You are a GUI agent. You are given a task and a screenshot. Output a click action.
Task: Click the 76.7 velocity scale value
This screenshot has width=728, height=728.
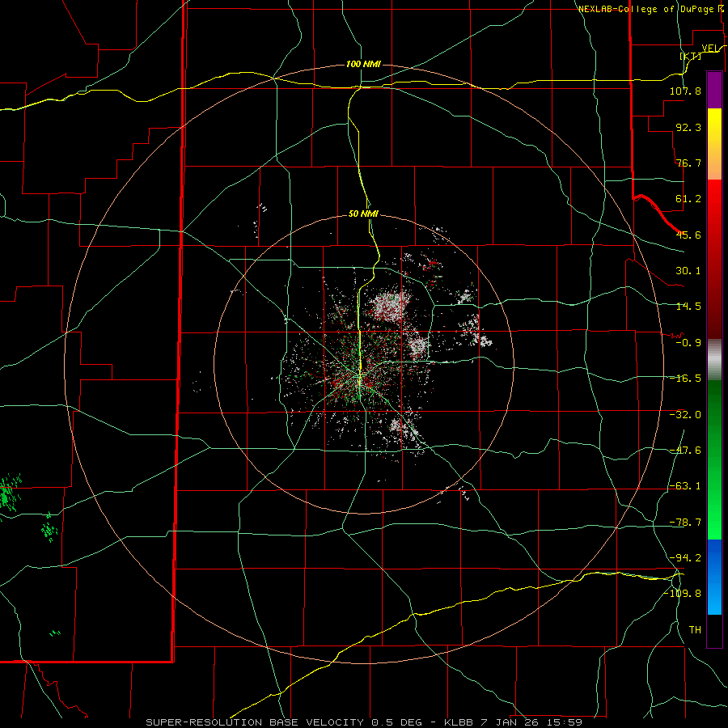688,163
